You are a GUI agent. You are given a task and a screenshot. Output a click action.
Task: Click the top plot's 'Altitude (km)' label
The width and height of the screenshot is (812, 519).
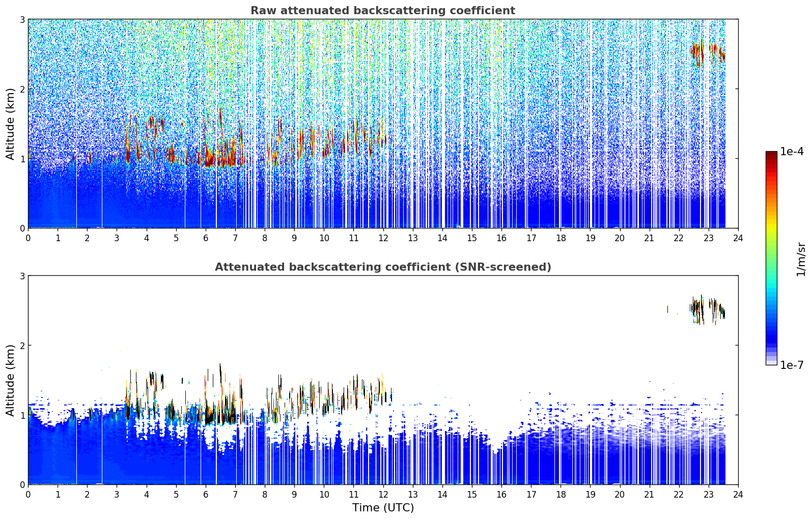(x=11, y=124)
